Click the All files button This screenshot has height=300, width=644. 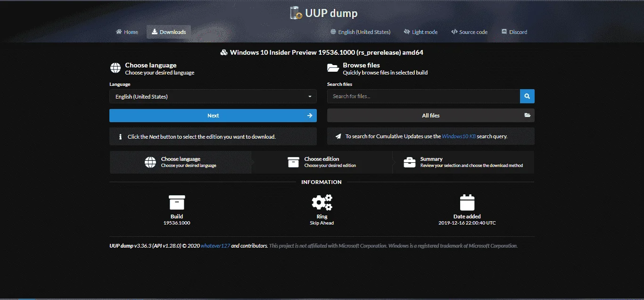[x=431, y=116]
